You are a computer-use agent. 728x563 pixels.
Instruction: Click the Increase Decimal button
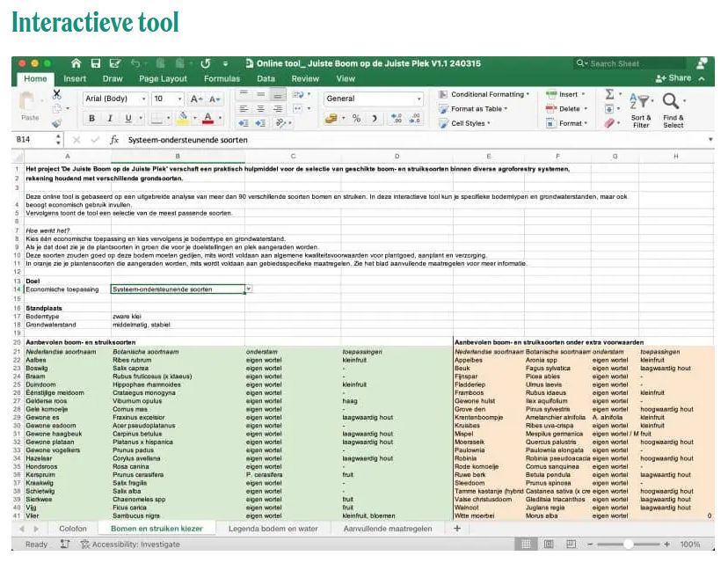coord(396,119)
